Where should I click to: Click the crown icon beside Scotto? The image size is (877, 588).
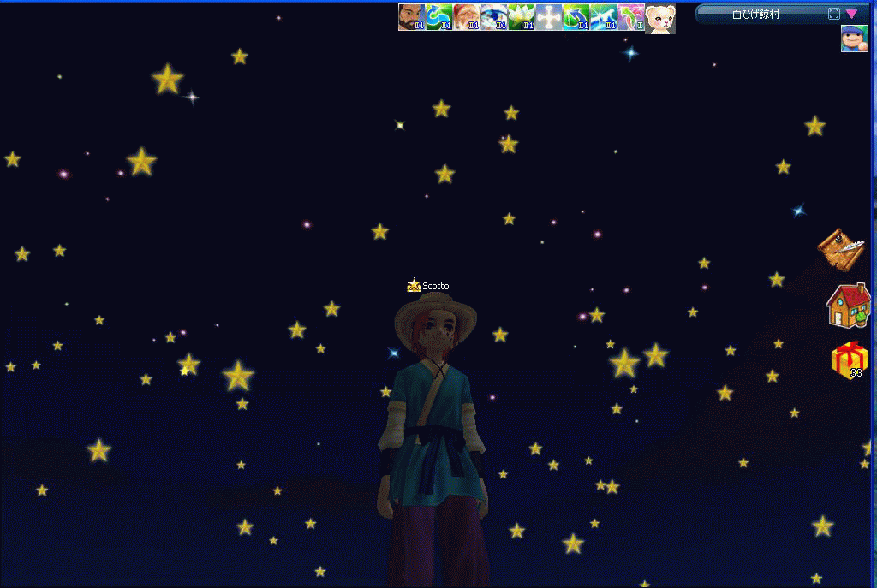414,285
